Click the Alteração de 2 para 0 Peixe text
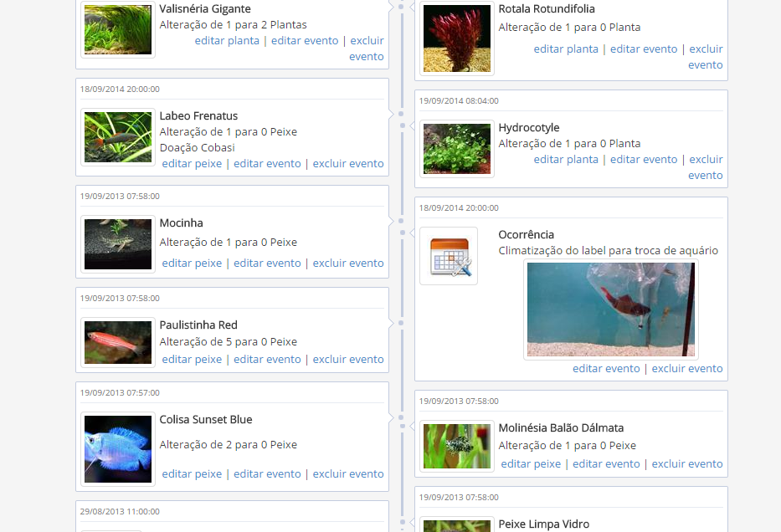Viewport: 781px width, 532px height. (229, 445)
